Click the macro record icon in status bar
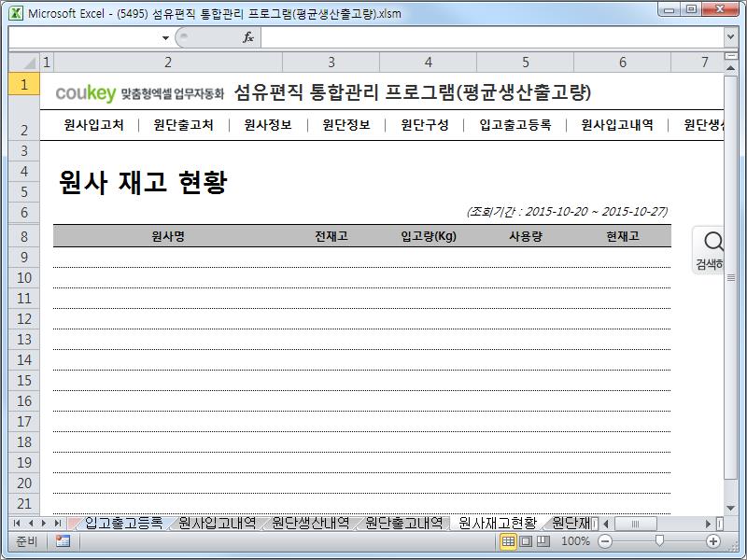Image resolution: width=747 pixels, height=560 pixels. click(63, 541)
